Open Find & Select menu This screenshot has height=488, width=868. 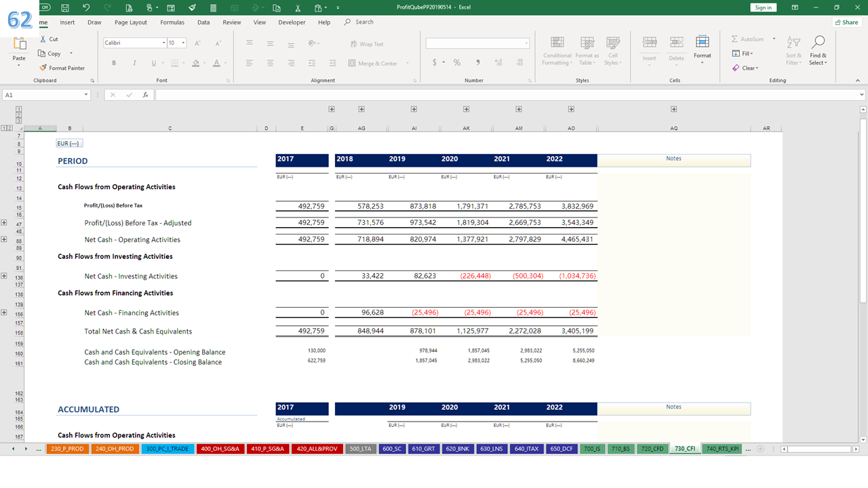coord(818,50)
